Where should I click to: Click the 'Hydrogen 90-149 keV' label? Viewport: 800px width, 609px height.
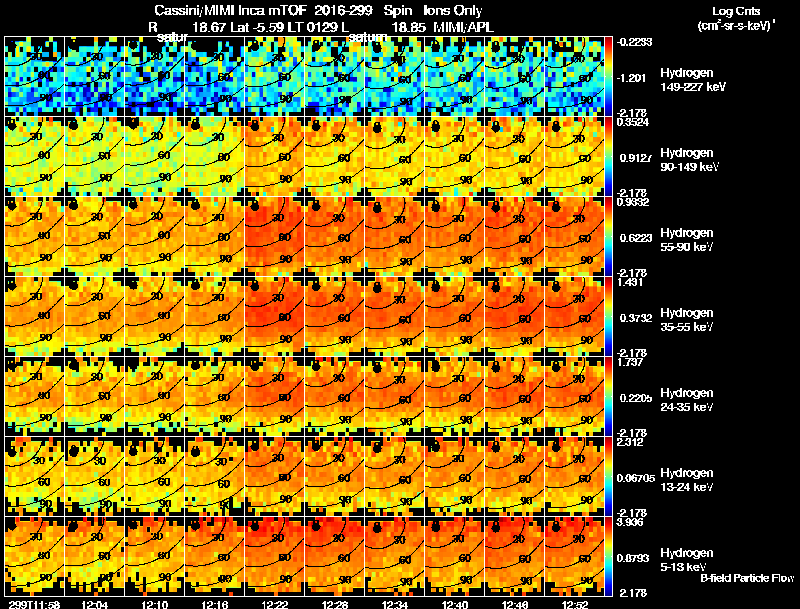point(689,160)
